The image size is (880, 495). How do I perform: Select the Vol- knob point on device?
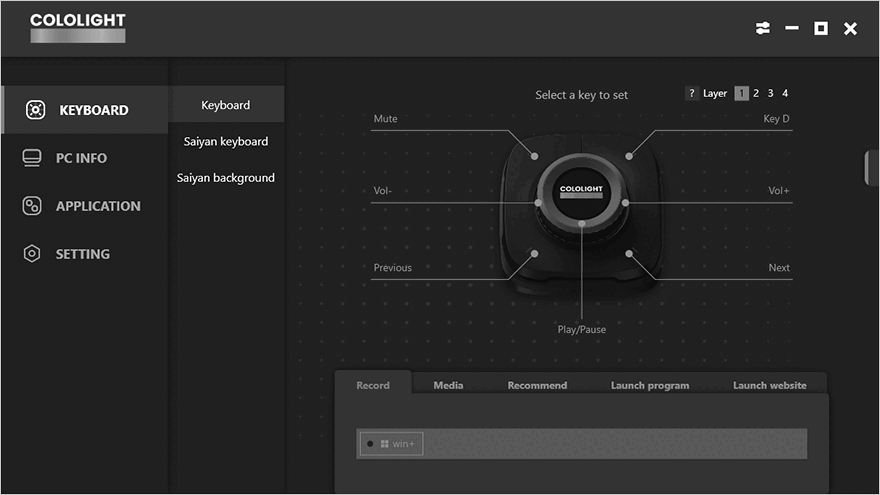538,203
